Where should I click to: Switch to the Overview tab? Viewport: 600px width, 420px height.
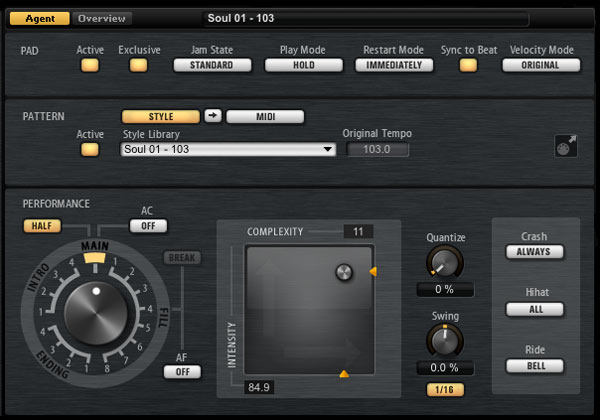point(103,18)
